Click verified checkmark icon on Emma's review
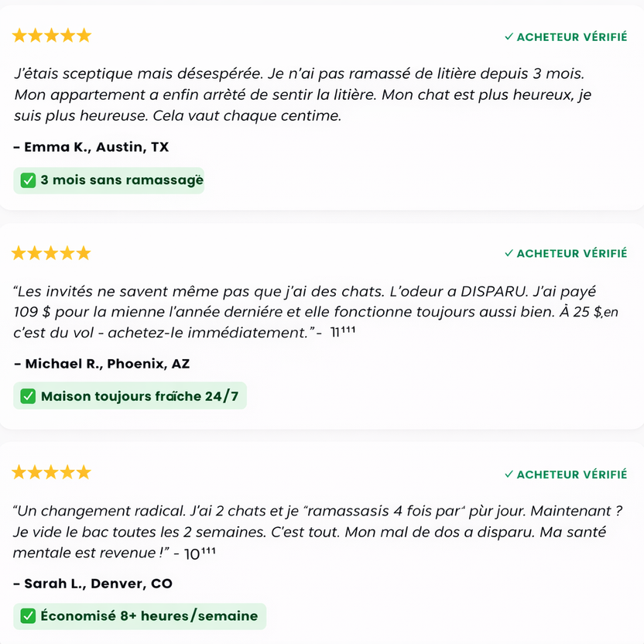 [x=509, y=36]
